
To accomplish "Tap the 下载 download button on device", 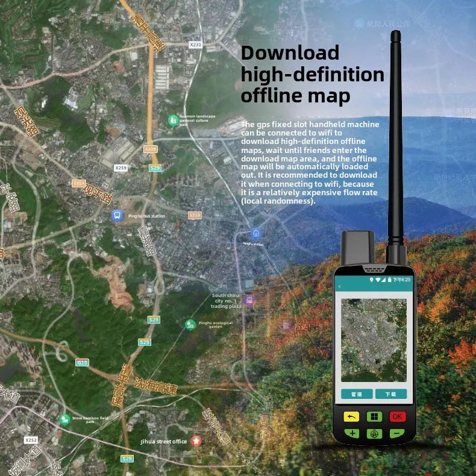I will [391, 394].
